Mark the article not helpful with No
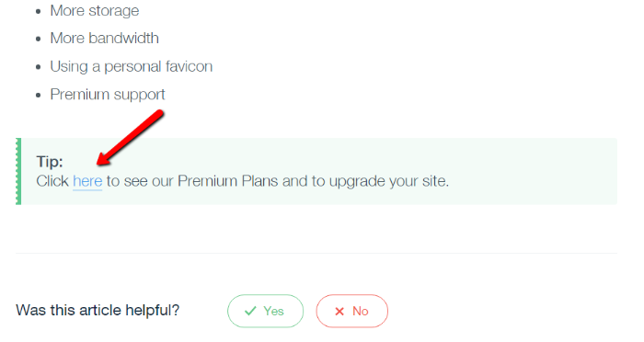 click(352, 312)
